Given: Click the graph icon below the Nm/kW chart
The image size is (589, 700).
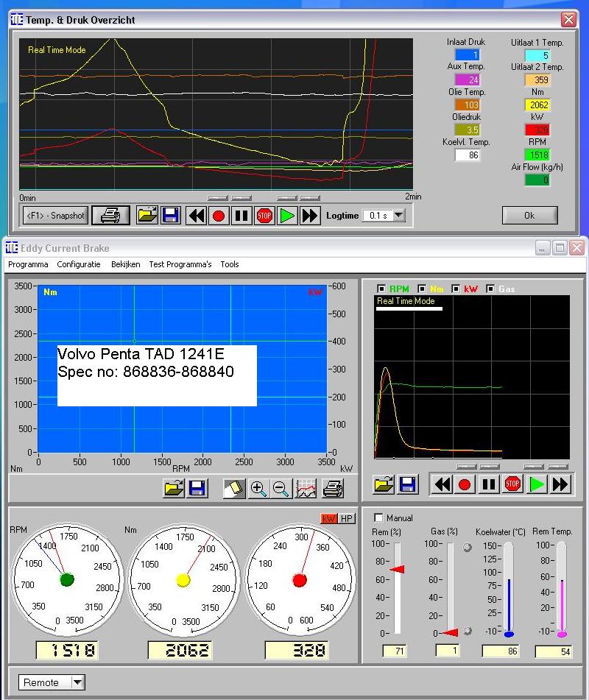Looking at the screenshot, I should pos(306,488).
